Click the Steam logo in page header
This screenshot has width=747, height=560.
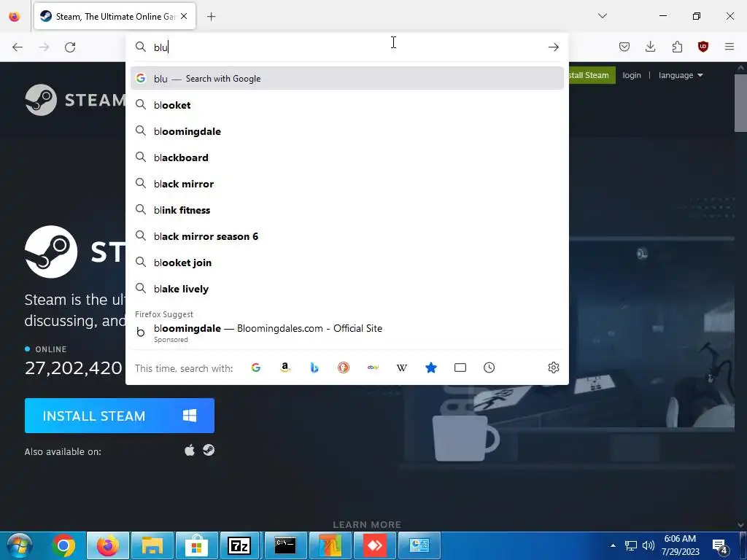pos(75,100)
